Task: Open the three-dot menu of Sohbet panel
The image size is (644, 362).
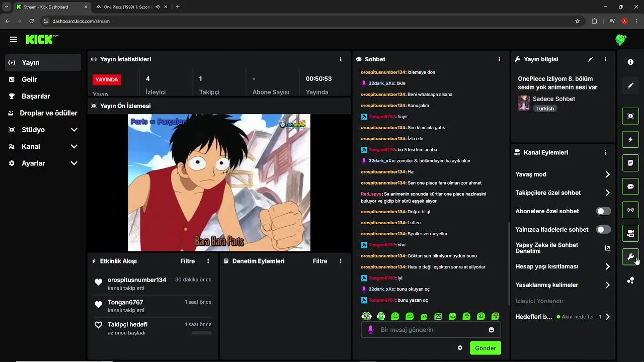Action: [x=499, y=59]
